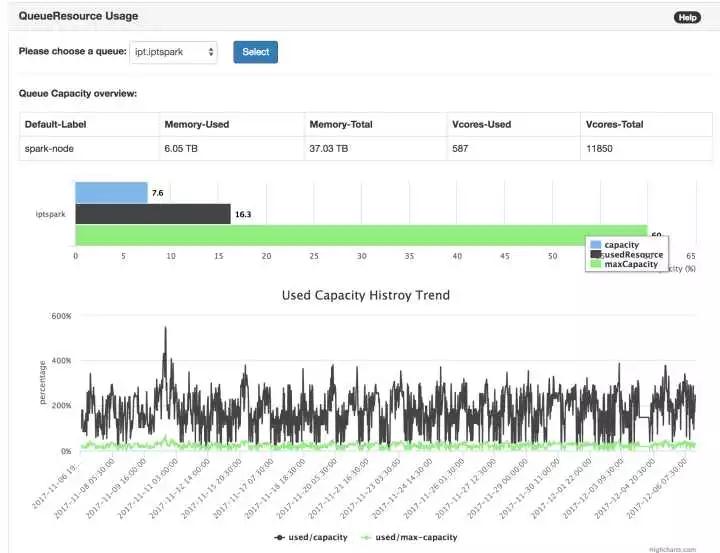
Task: Click the Default-Label column header
Action: point(56,124)
